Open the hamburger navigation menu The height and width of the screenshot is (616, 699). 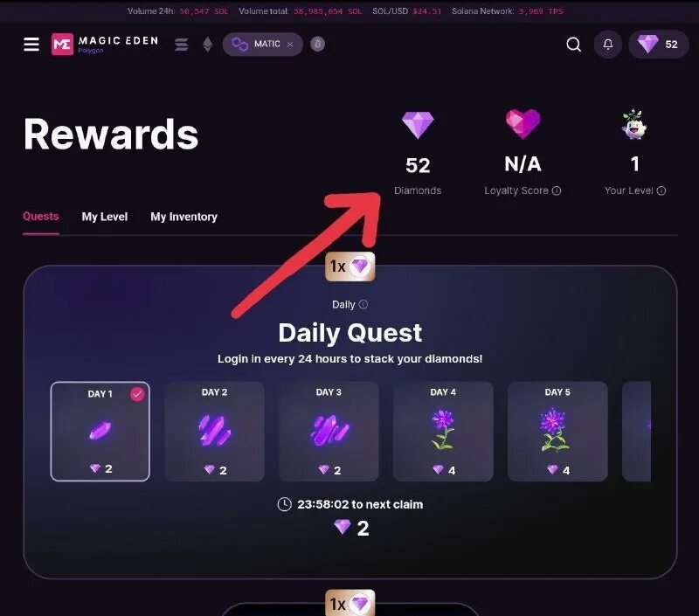31,45
